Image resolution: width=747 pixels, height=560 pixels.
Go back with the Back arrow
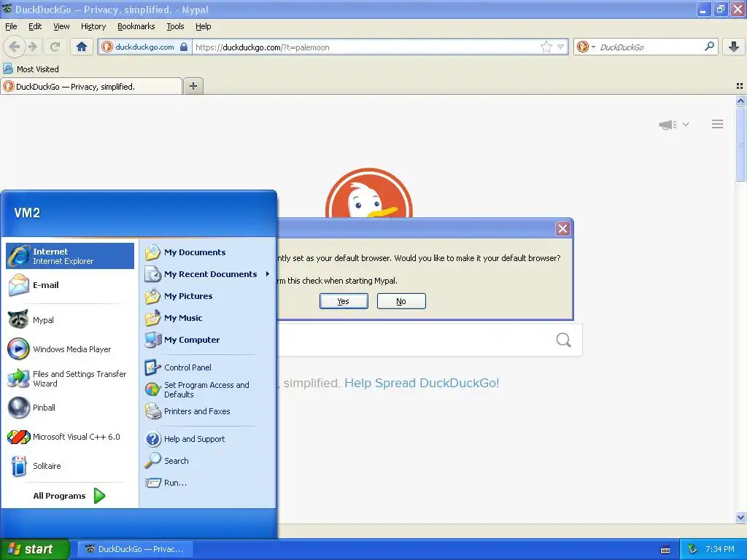tap(15, 47)
